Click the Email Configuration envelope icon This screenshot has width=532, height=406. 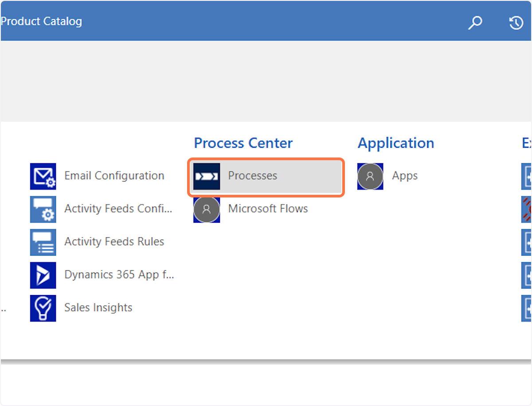(43, 176)
